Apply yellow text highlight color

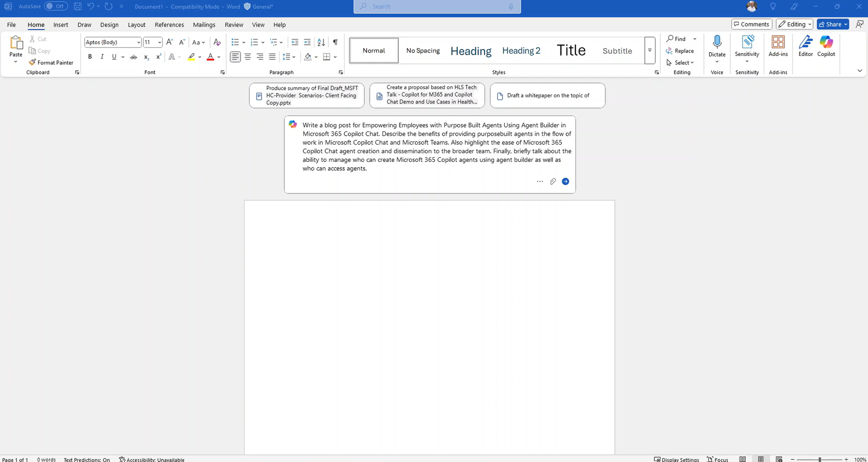click(x=191, y=57)
